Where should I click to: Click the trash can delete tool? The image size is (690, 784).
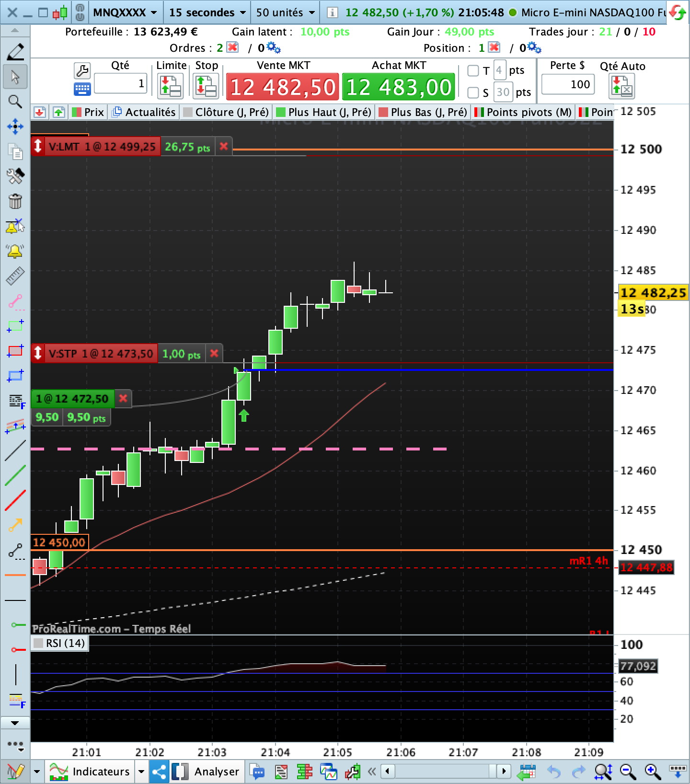15,201
